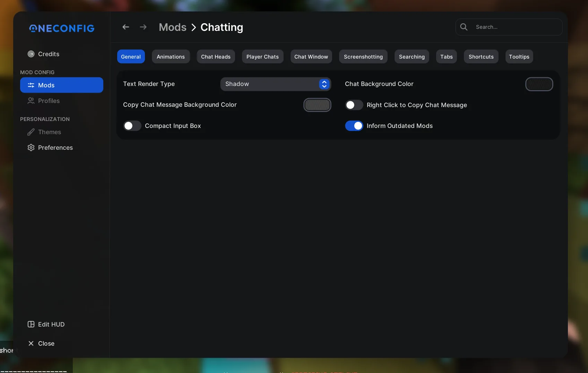
Task: Click the Edit HUD icon
Action: (31, 324)
